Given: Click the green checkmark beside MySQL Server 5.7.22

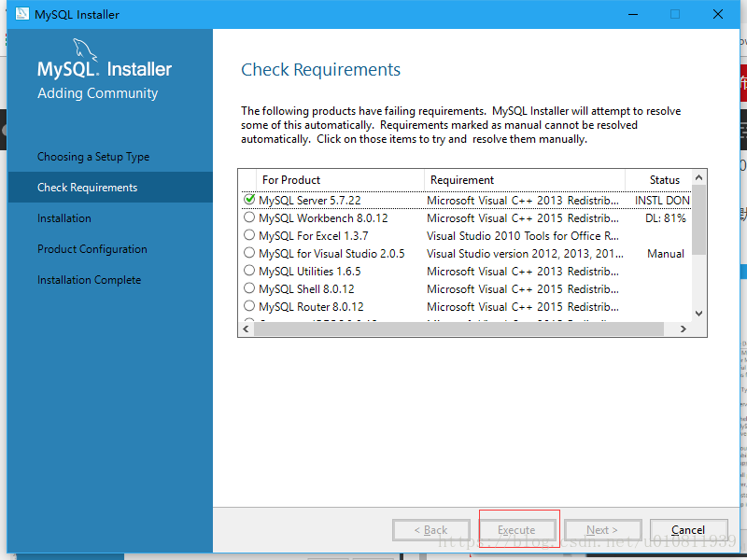Looking at the screenshot, I should pyautogui.click(x=249, y=199).
